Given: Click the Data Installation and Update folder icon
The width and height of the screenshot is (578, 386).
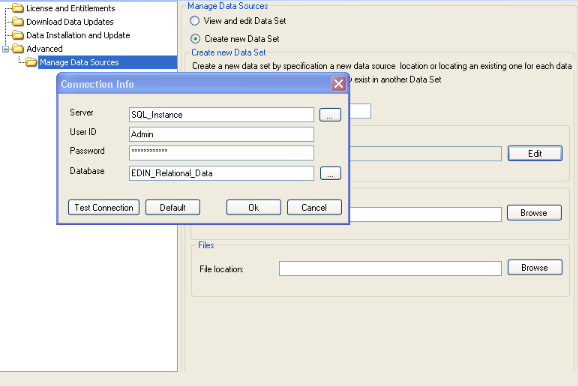Looking at the screenshot, I should pyautogui.click(x=18, y=35).
